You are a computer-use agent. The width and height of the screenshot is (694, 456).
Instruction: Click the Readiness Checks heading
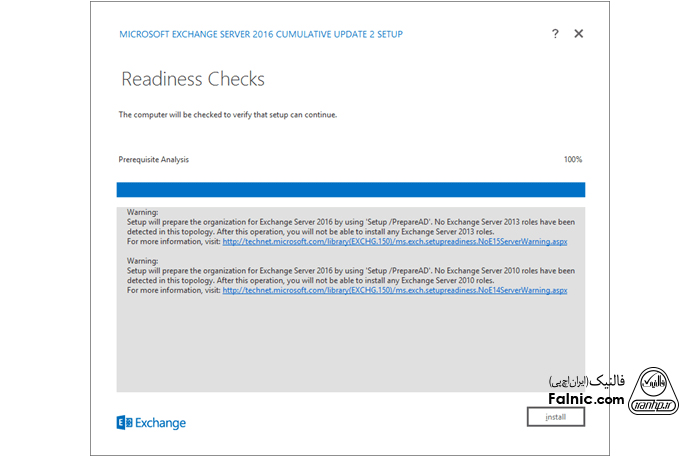click(x=193, y=79)
